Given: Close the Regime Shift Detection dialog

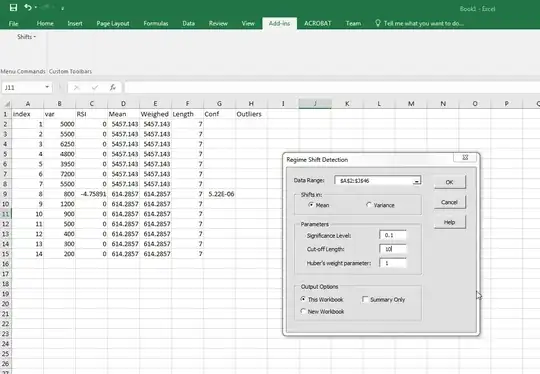Looking at the screenshot, I should pos(465,157).
